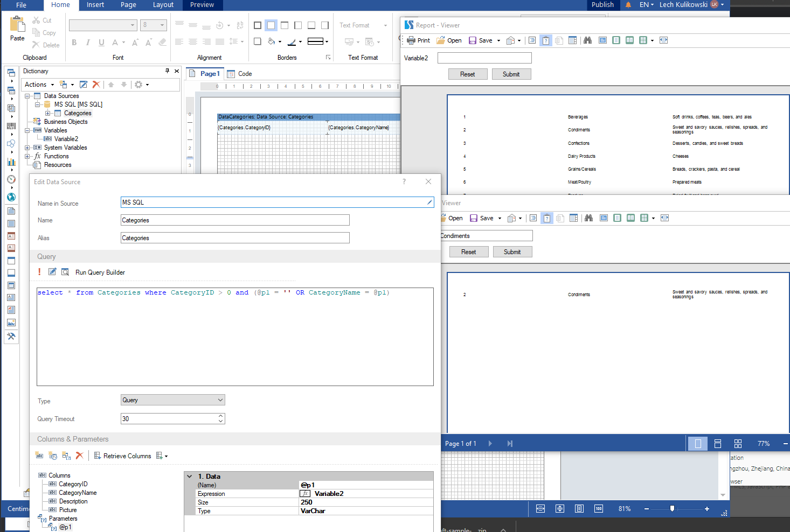790x532 pixels.
Task: Open the toolbox setup wrench icon
Action: [x=11, y=337]
